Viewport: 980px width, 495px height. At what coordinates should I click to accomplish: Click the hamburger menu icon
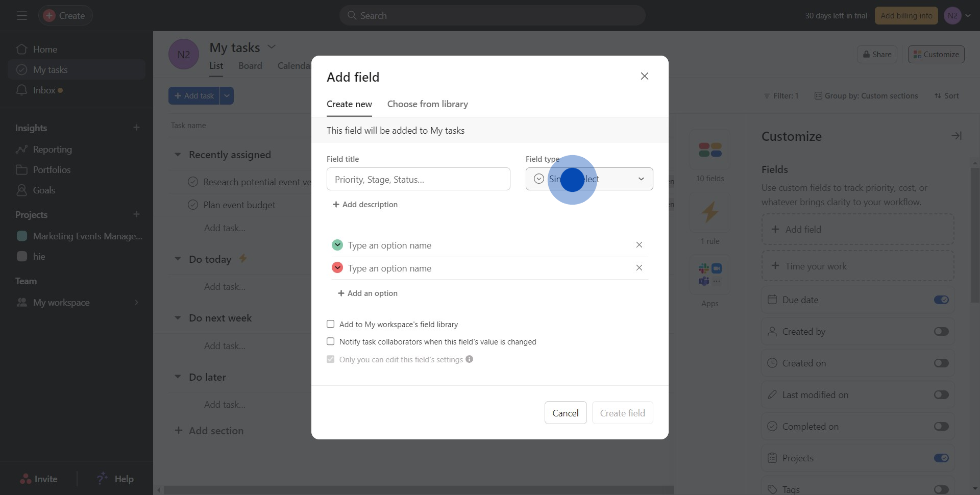(21, 16)
